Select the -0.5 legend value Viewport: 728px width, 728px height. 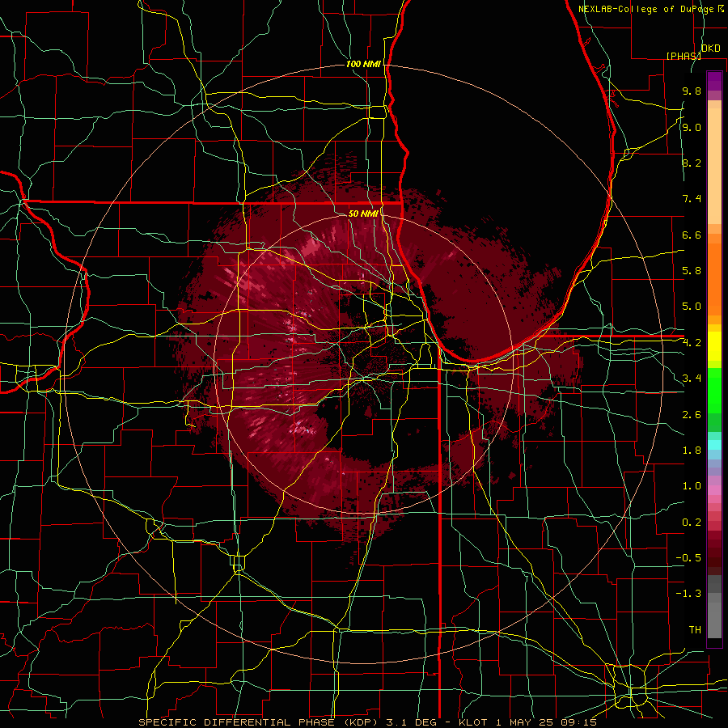click(x=688, y=558)
